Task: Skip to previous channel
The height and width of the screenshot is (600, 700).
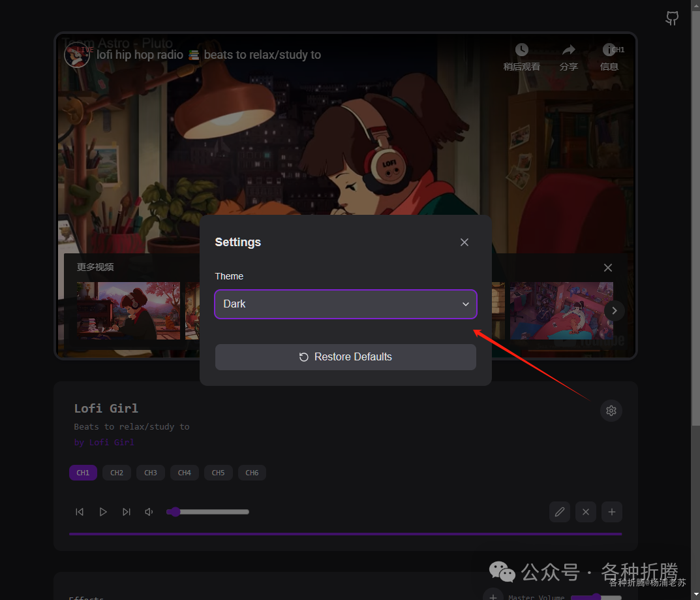Action: (x=80, y=512)
